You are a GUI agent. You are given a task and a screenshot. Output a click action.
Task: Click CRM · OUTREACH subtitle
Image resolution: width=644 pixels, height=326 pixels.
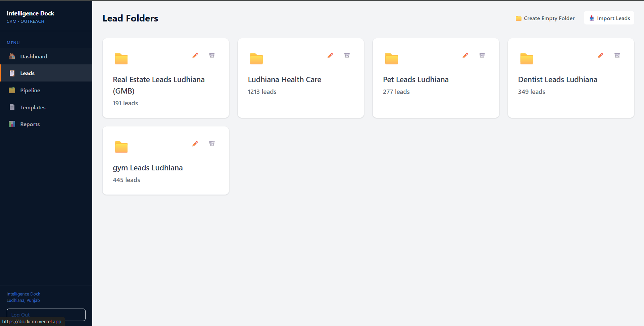point(26,21)
